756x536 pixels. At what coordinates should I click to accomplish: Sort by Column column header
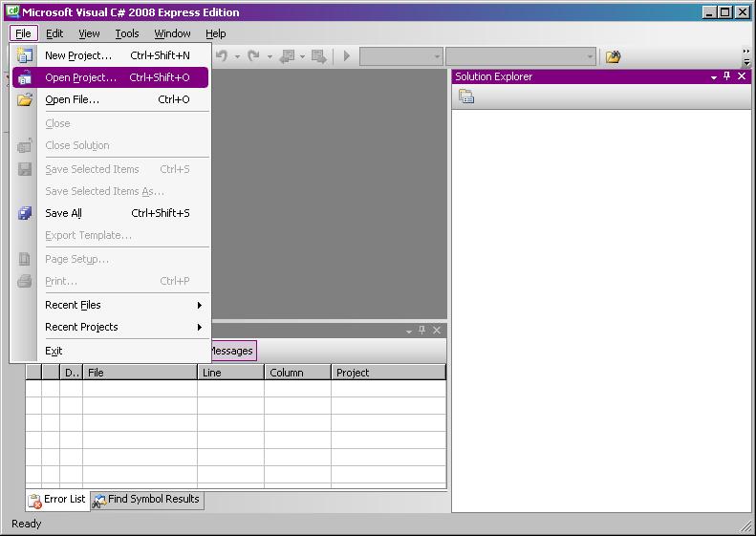(x=298, y=372)
